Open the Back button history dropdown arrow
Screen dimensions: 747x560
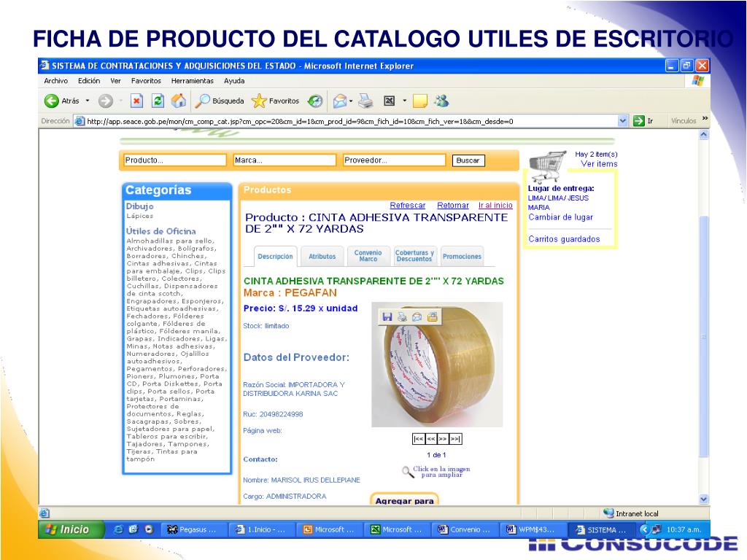tap(88, 101)
